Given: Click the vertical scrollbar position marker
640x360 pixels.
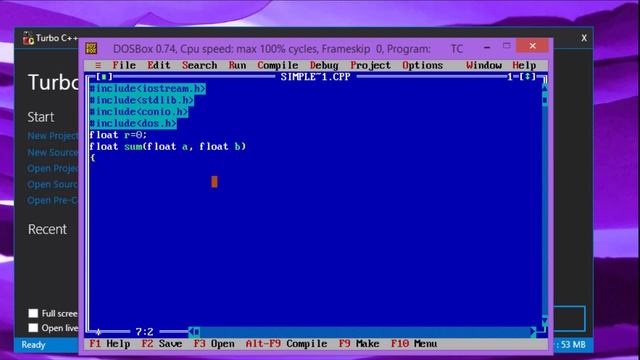Looking at the screenshot, I should click(545, 100).
